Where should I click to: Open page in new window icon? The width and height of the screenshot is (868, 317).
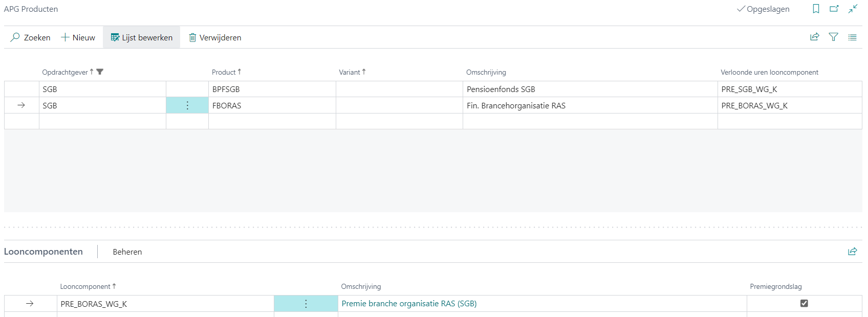click(x=834, y=9)
